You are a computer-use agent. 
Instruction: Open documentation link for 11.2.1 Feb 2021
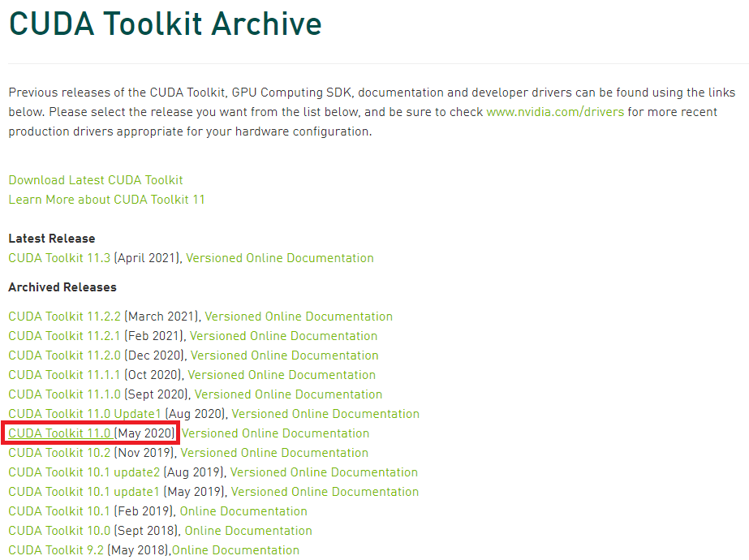(284, 336)
